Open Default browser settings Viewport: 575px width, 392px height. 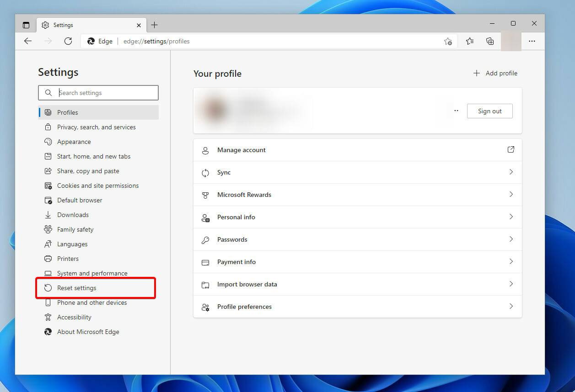pos(98,200)
